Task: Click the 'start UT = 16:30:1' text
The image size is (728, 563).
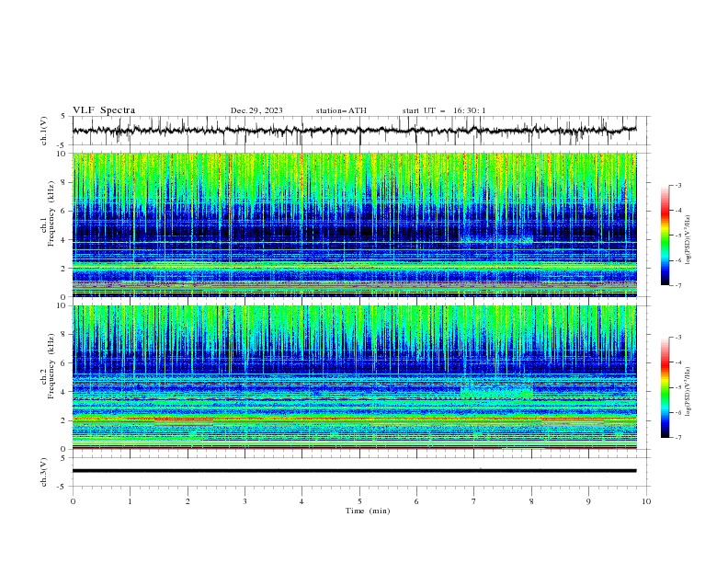Action: pos(444,110)
